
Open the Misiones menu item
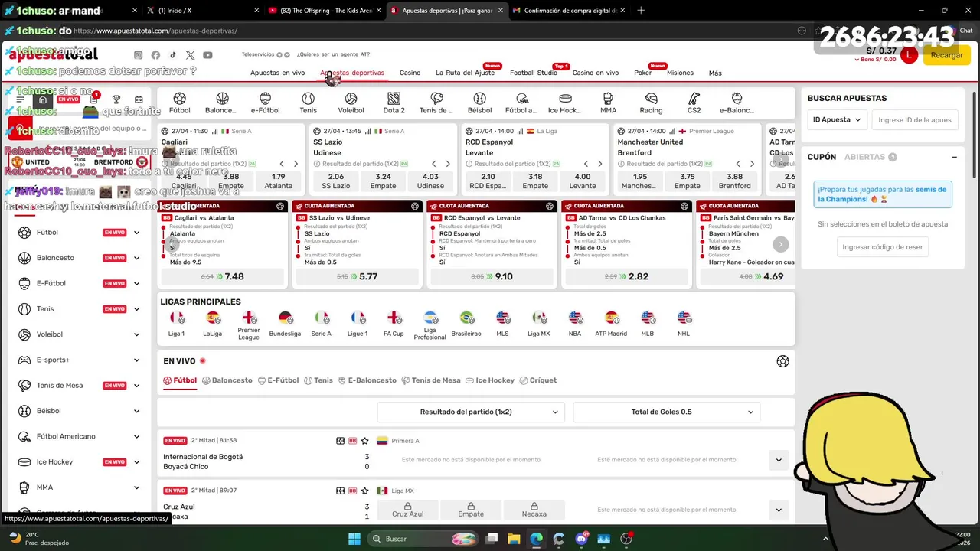680,73
